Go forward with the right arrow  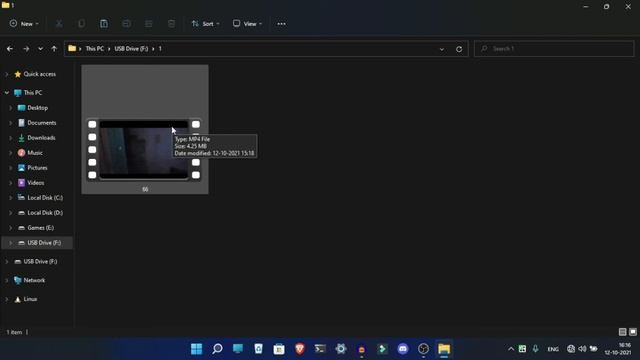pos(26,49)
